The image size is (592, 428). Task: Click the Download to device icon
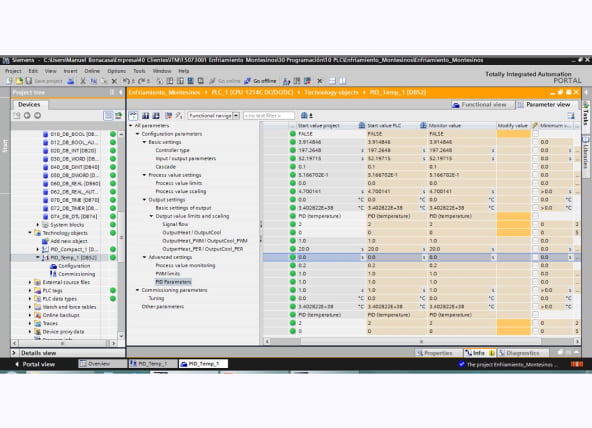(x=170, y=81)
